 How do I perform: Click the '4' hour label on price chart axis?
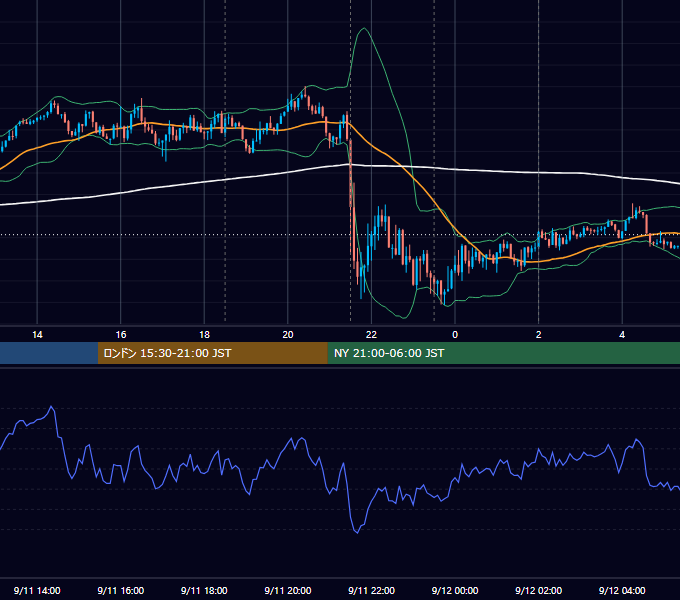point(622,335)
